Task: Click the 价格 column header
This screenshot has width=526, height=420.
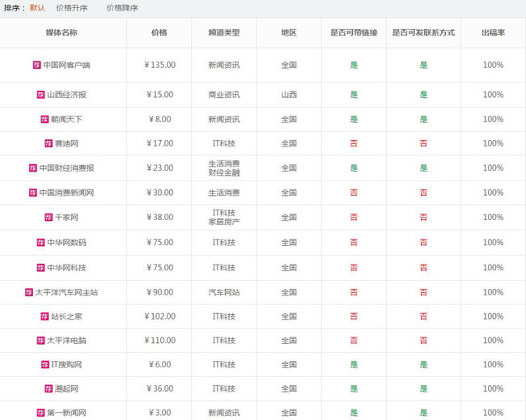Action: [x=159, y=33]
